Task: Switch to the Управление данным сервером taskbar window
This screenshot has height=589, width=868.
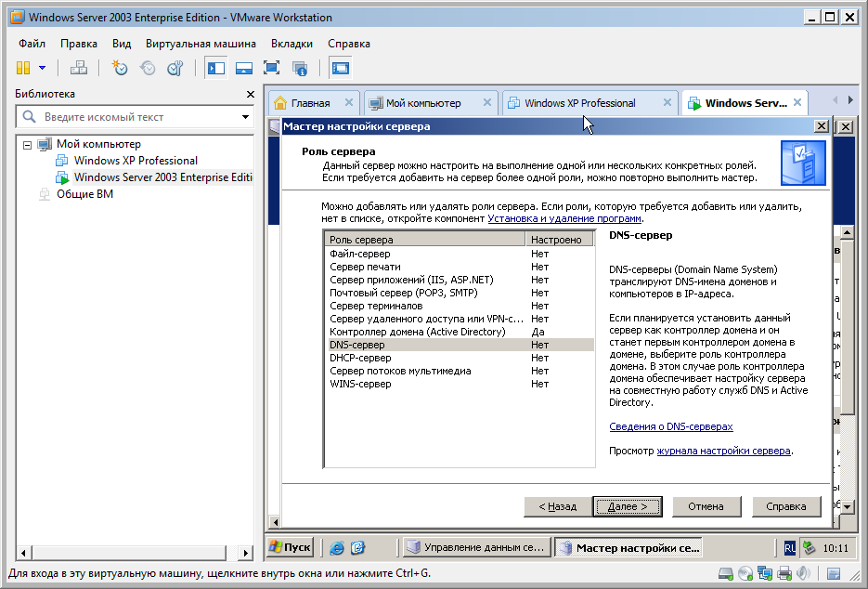Action: tap(476, 547)
